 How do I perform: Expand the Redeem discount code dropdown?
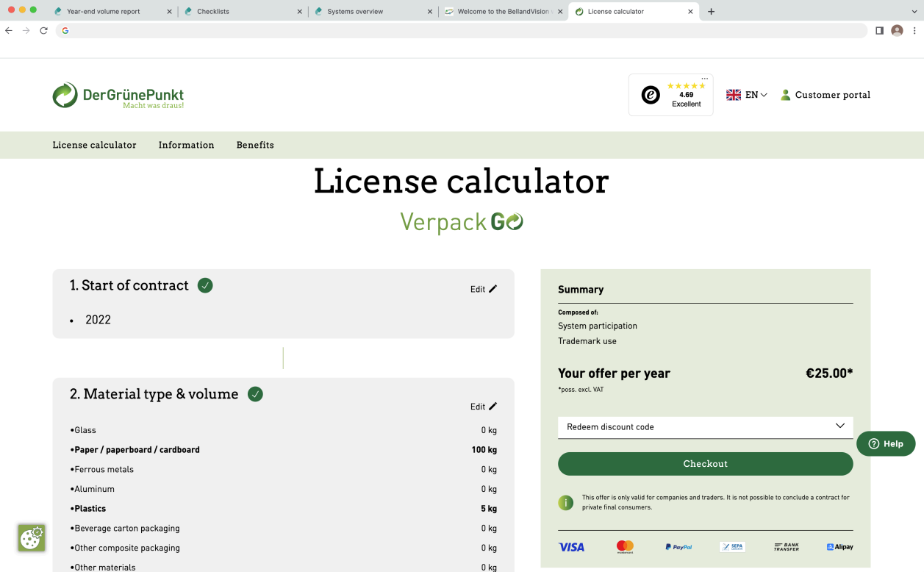click(705, 426)
